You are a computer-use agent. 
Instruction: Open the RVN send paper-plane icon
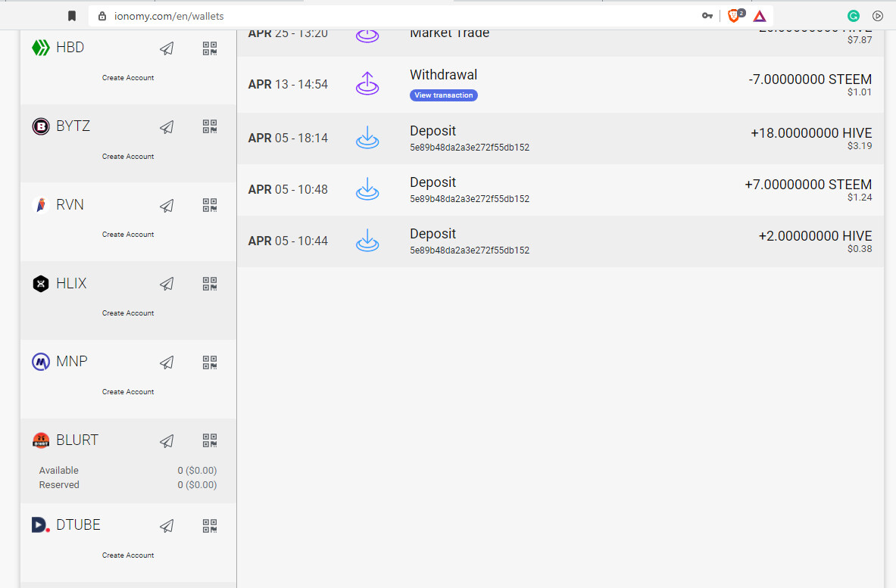(167, 206)
